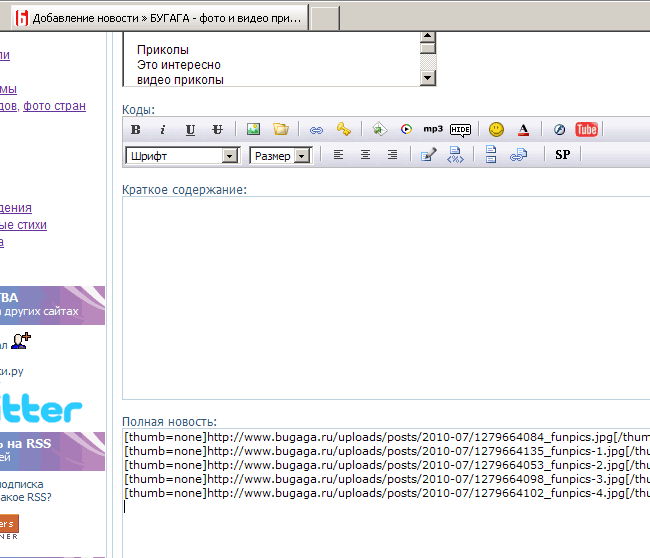Toggle bold formatting in the editor toolbar
The image size is (650, 558).
pos(136,130)
